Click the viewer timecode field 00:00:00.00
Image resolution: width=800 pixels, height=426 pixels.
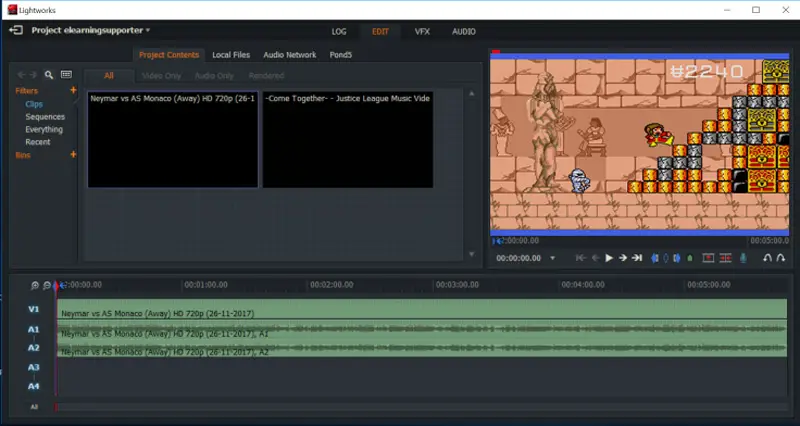(518, 258)
